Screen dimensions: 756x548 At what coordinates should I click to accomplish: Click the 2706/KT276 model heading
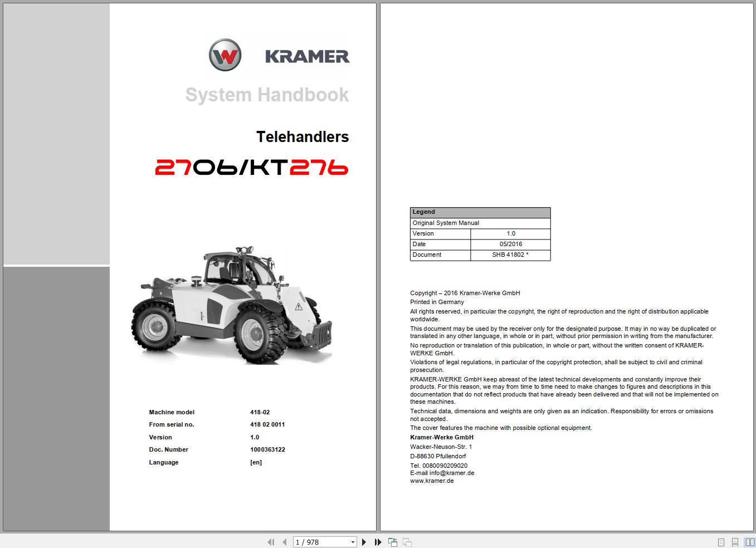pyautogui.click(x=252, y=167)
